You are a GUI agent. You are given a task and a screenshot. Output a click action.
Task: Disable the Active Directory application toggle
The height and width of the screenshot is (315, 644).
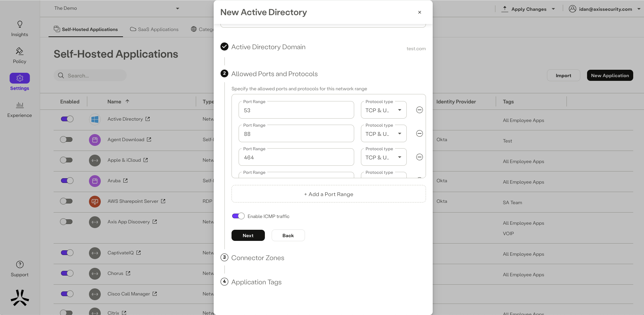point(67,119)
